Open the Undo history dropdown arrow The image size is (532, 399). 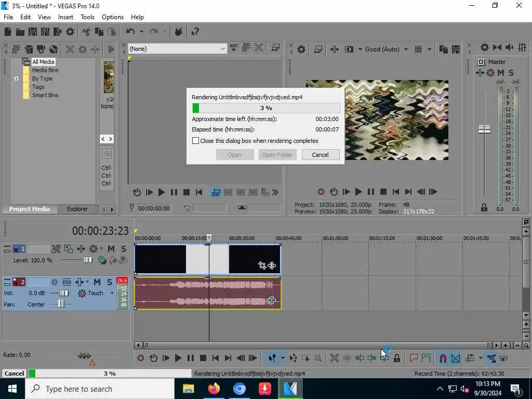click(141, 32)
